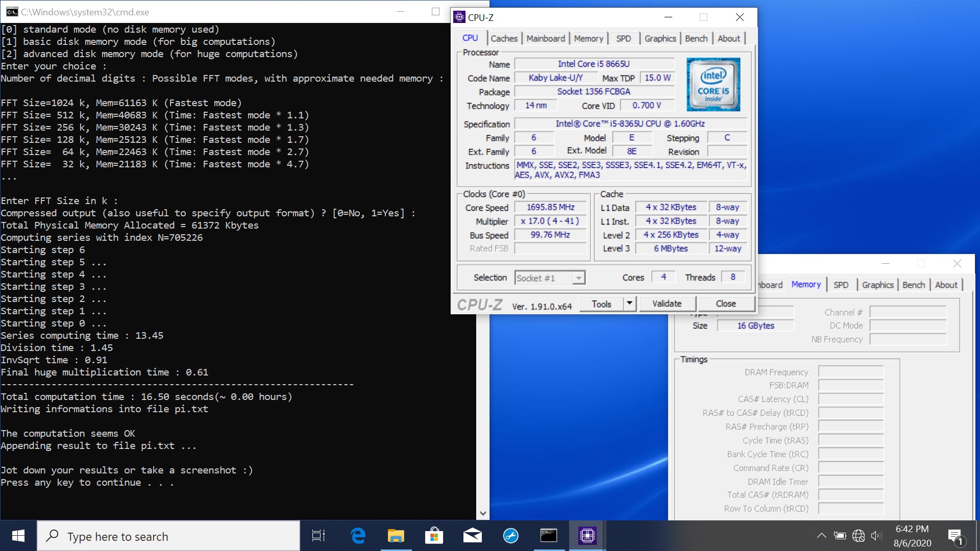Expand the Tools dropdown arrow
The height and width of the screenshot is (551, 980).
tap(629, 304)
